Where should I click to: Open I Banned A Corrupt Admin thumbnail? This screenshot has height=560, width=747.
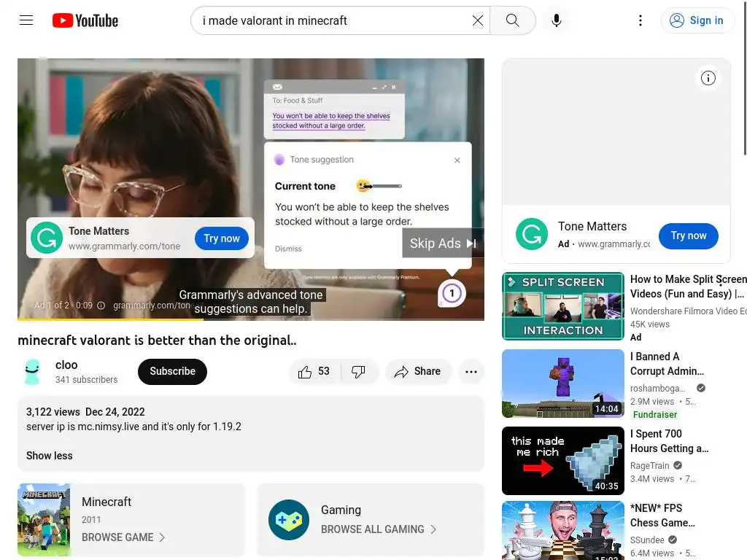point(563,384)
